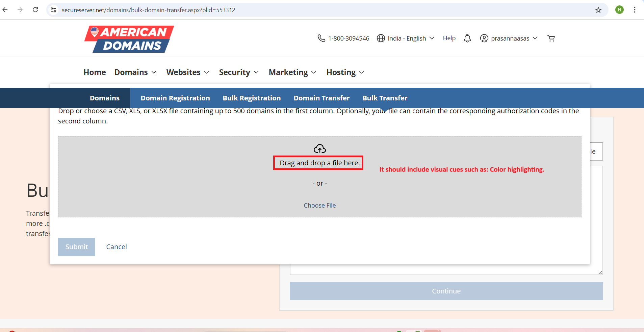This screenshot has width=644, height=332.
Task: Click the Submit button
Action: [x=77, y=247]
